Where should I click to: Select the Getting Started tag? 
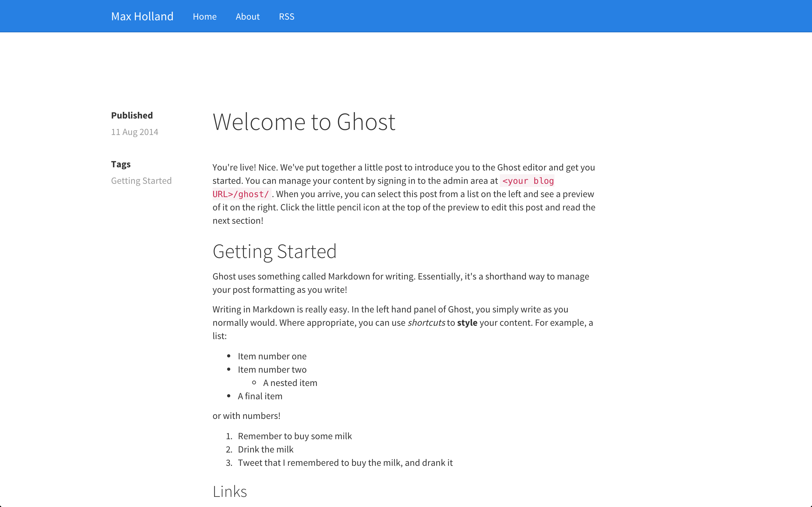pyautogui.click(x=141, y=180)
